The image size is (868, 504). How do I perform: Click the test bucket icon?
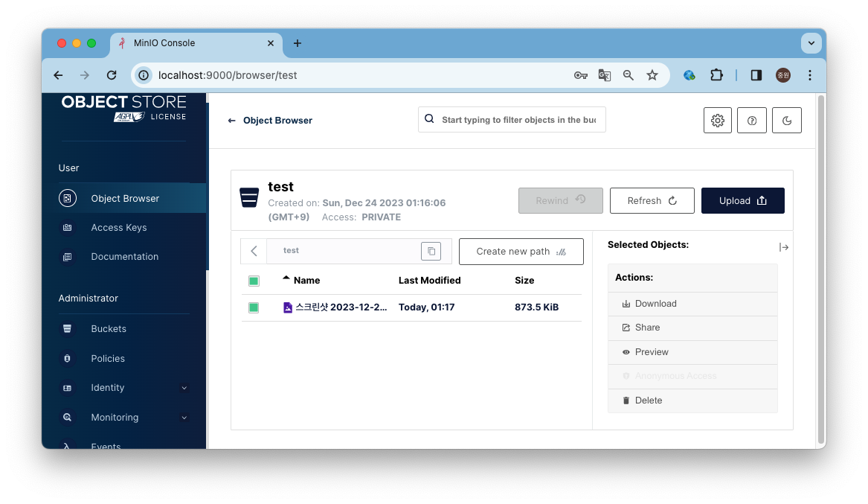point(249,197)
